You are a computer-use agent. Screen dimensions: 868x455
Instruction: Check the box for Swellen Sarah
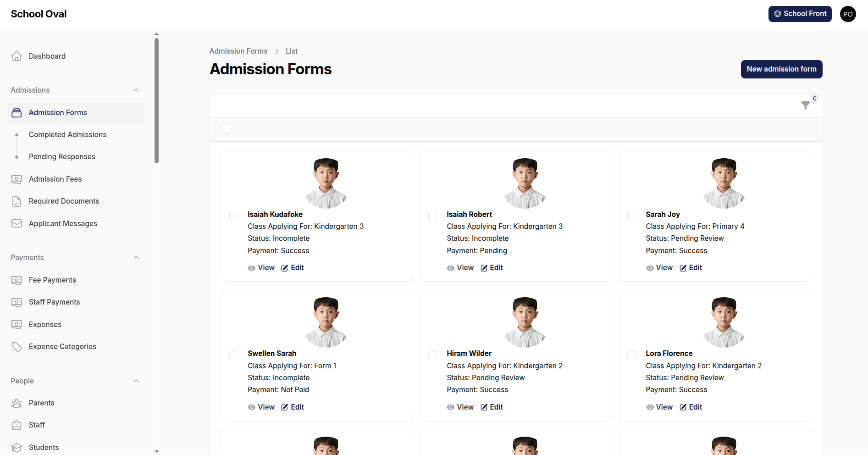point(234,355)
